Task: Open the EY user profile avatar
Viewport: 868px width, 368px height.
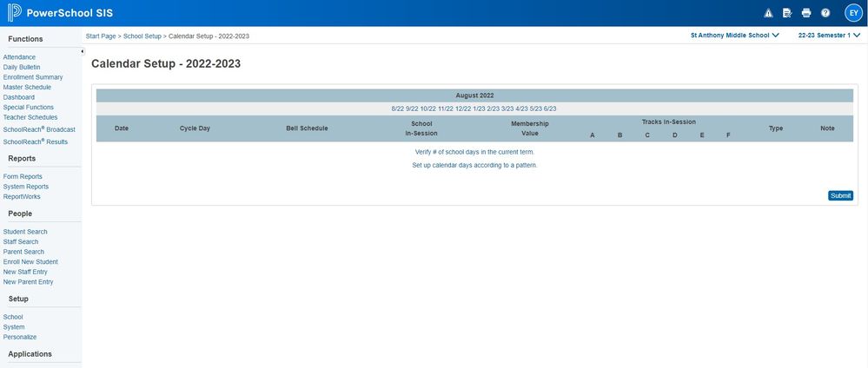Action: pos(852,13)
